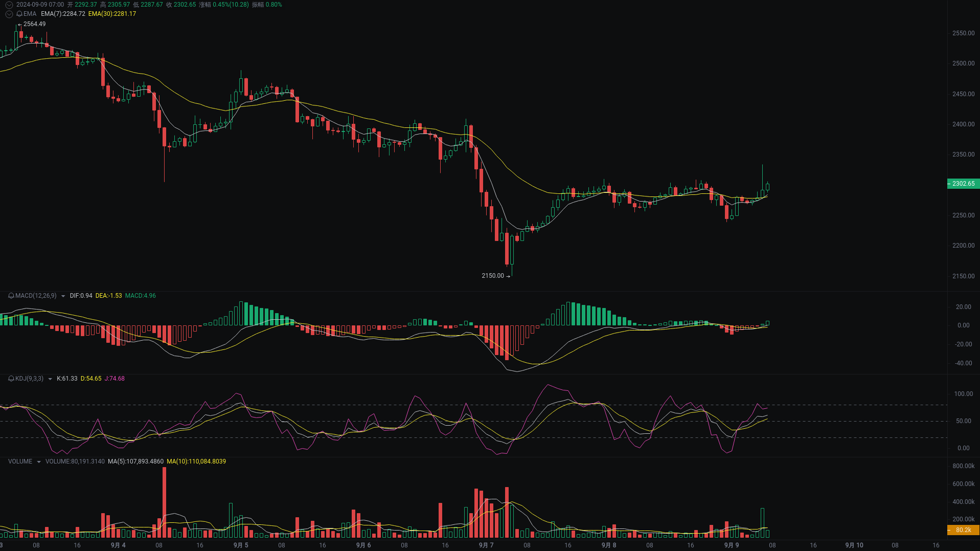Image resolution: width=980 pixels, height=551 pixels.
Task: Click the EMA(7):2284.72 label
Action: (62, 14)
